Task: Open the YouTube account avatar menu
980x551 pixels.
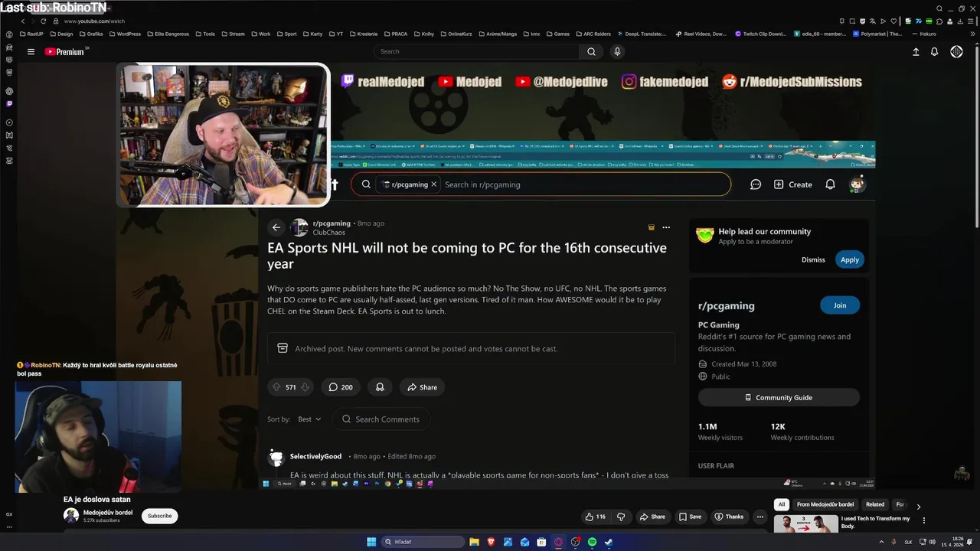Action: tap(956, 51)
